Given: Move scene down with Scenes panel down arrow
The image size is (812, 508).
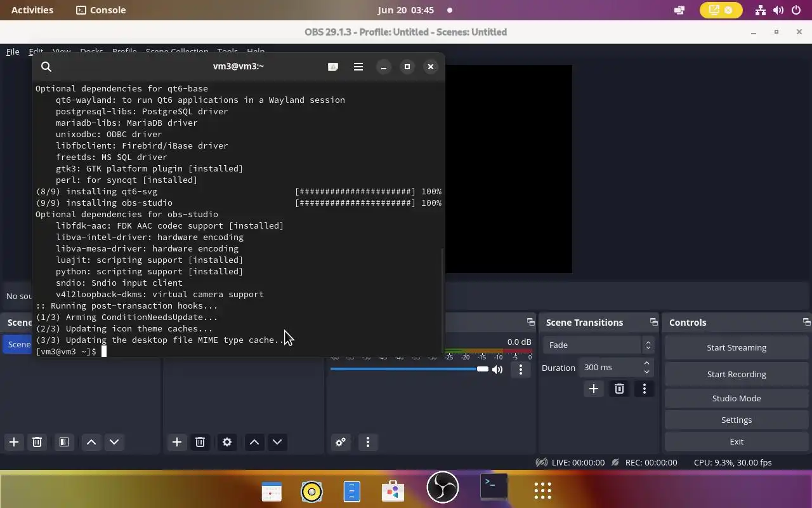Looking at the screenshot, I should [x=114, y=442].
